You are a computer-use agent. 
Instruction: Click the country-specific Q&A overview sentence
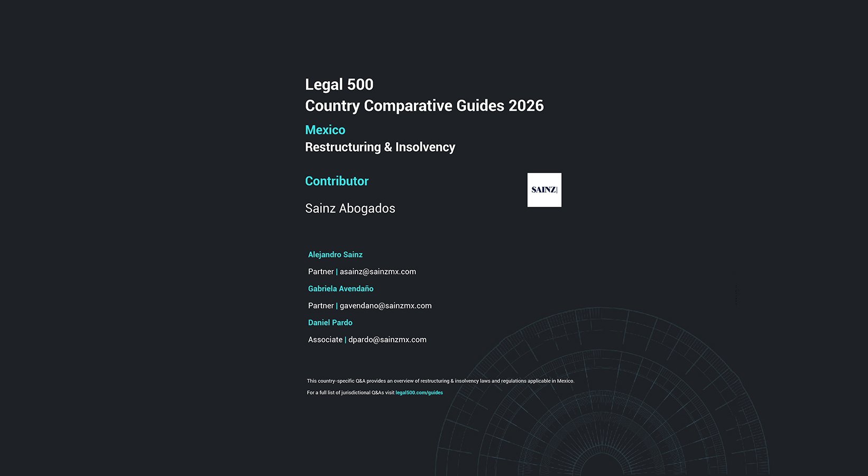[440, 381]
